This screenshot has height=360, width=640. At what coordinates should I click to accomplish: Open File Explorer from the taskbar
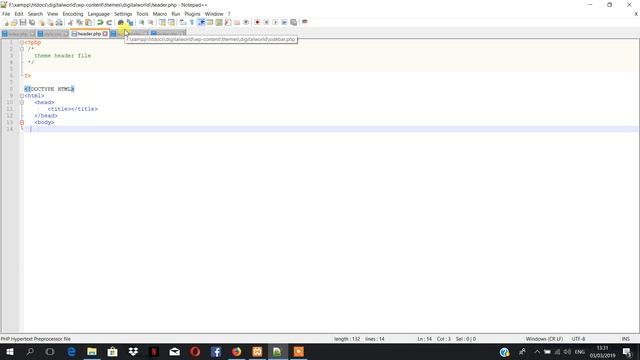(x=92, y=352)
